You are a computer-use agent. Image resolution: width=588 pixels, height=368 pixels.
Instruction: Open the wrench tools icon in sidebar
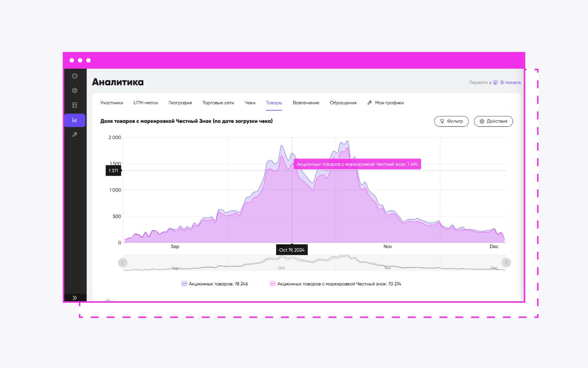click(75, 134)
